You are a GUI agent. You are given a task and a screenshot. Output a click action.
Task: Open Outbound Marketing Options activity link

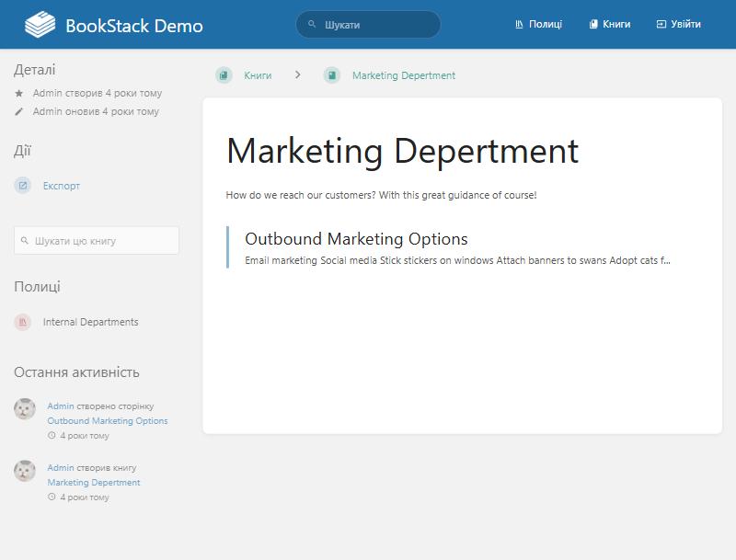(108, 421)
